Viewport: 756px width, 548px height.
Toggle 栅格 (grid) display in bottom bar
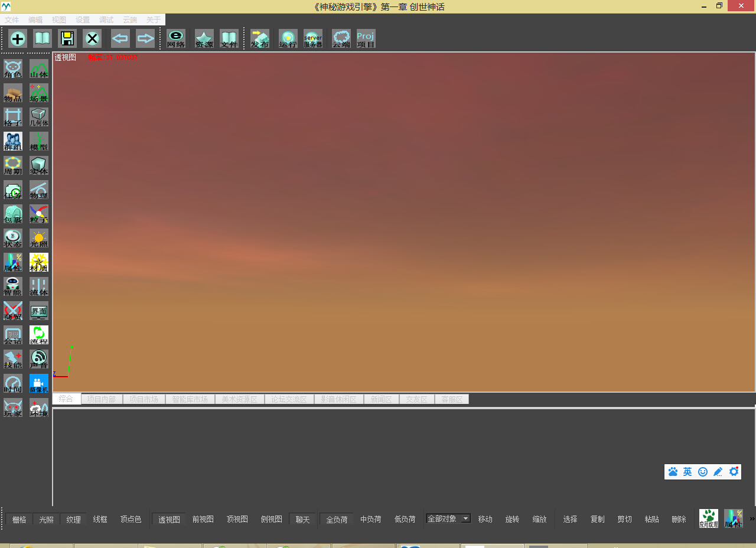19,520
